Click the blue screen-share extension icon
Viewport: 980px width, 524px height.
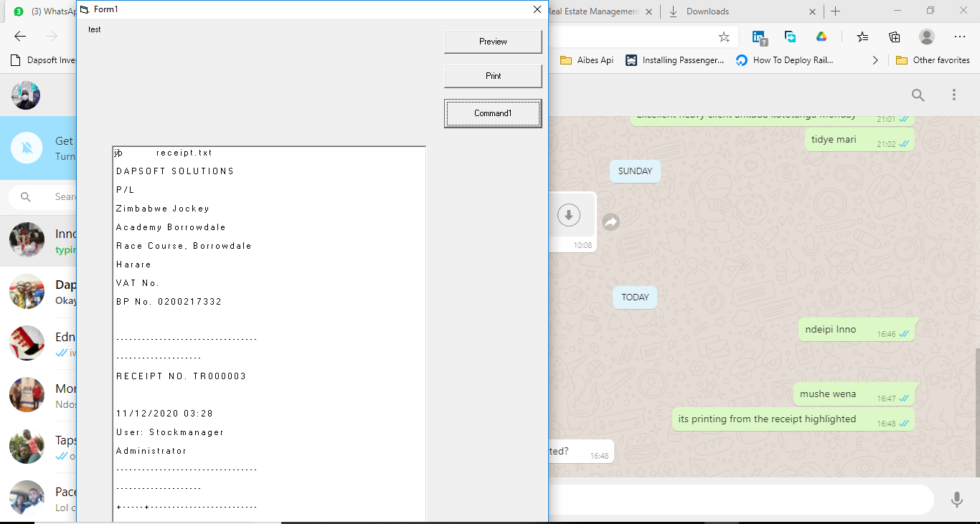click(x=791, y=37)
